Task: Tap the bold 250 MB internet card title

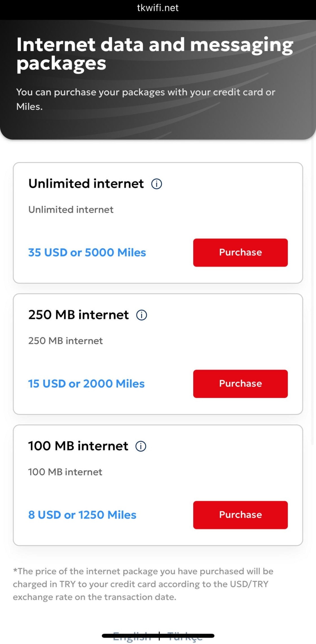Action: click(x=78, y=315)
